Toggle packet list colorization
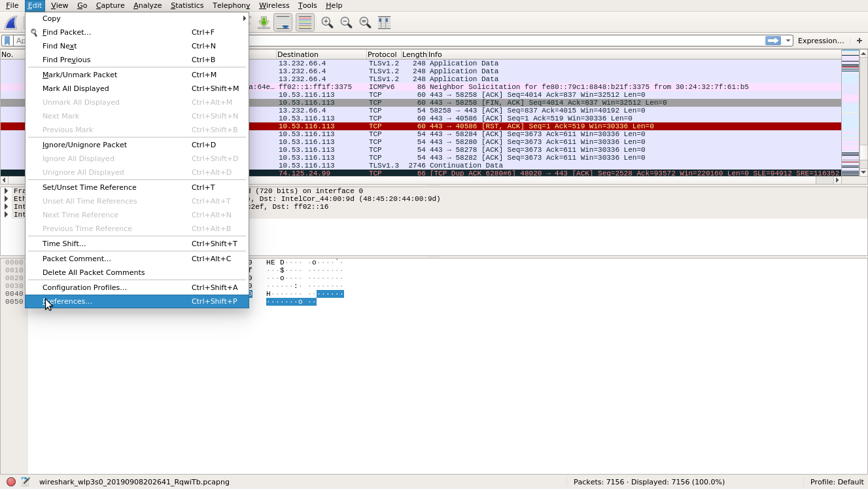The image size is (868, 489). pos(305,23)
